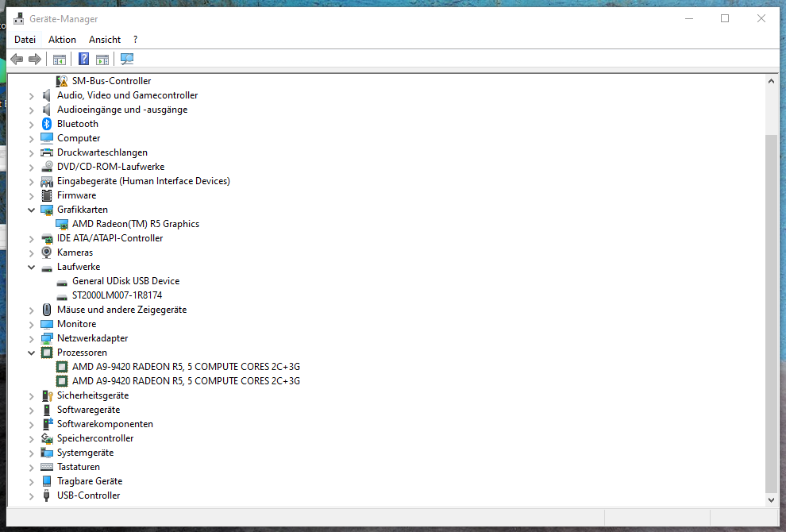This screenshot has width=786, height=532.
Task: Open the Aktion menu
Action: [62, 40]
